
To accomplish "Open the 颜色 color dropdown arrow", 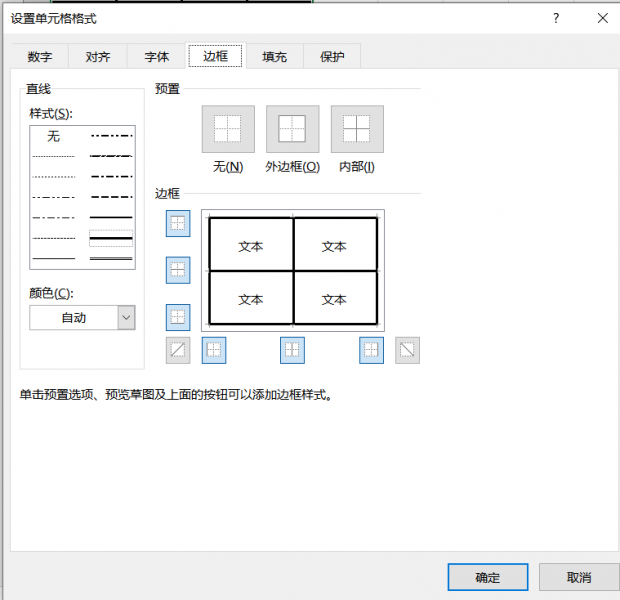I will 126,317.
